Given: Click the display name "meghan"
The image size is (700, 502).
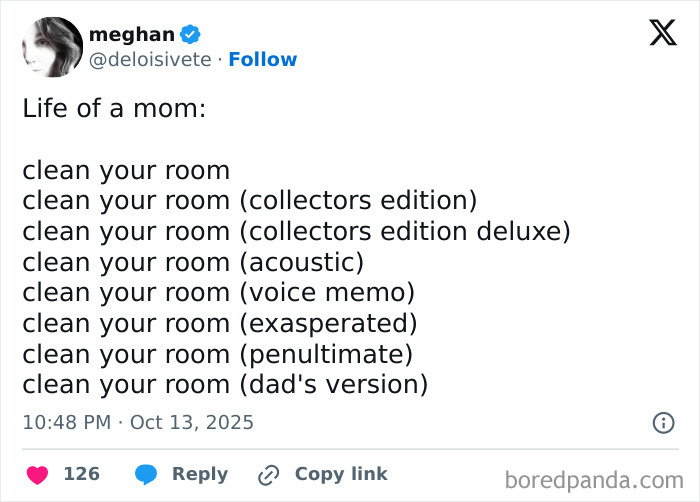Looking at the screenshot, I should click(x=131, y=35).
